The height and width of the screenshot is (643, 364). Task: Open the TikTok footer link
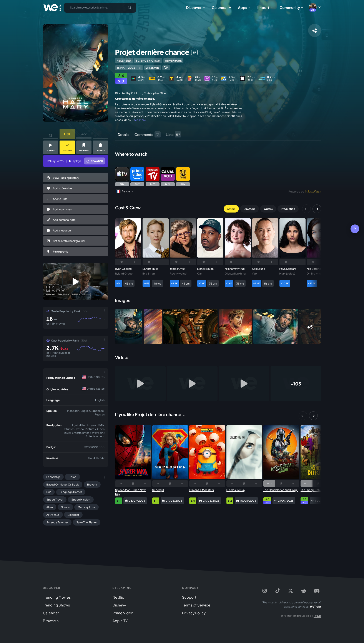point(278,591)
